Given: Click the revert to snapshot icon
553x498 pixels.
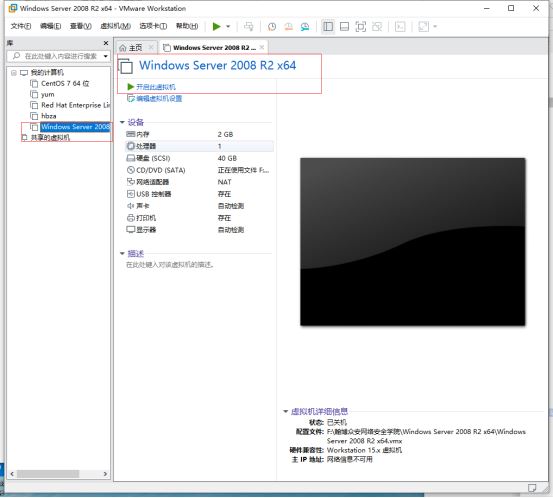Looking at the screenshot, I should coord(288,27).
